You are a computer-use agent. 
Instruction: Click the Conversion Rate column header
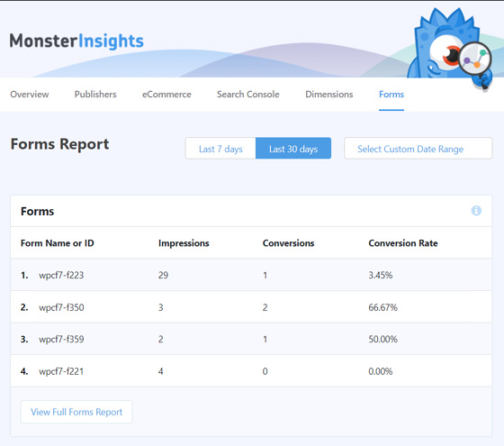[403, 243]
